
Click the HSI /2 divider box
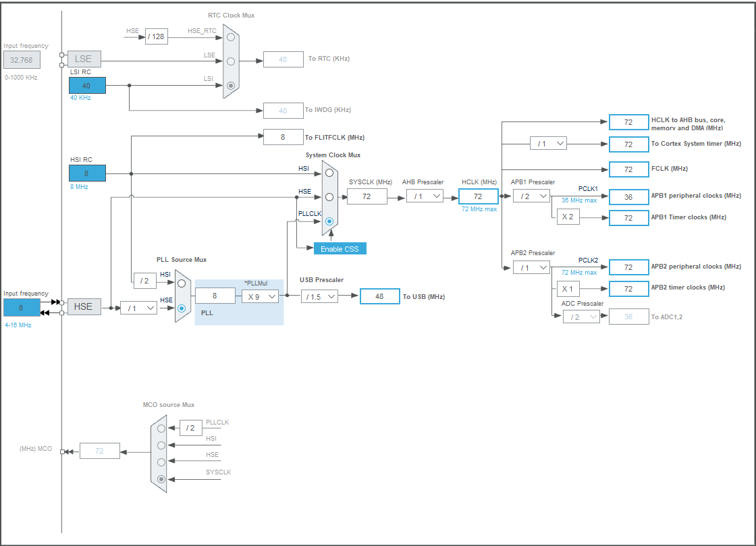coord(145,281)
